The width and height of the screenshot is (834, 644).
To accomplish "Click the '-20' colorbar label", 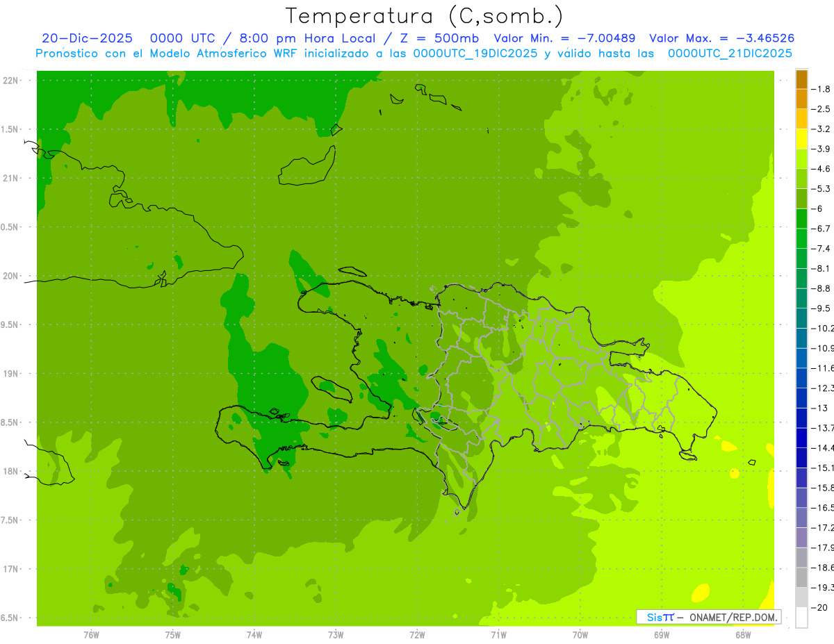I will point(819,607).
